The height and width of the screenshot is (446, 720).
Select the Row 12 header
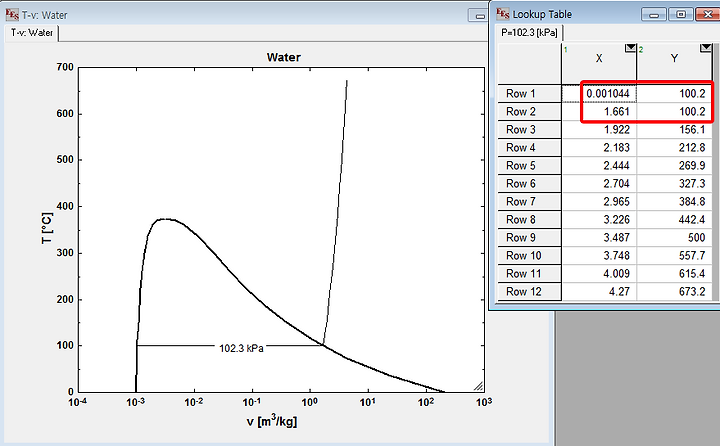529,291
